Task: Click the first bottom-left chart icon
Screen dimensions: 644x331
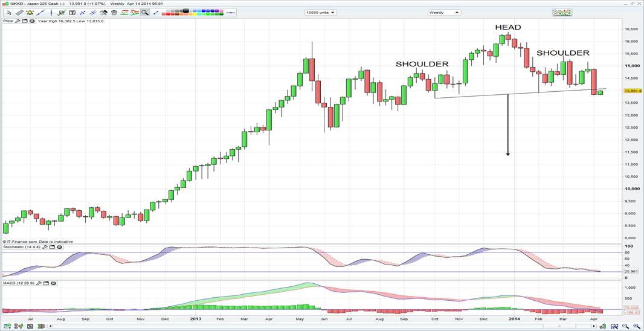Action: [7, 326]
